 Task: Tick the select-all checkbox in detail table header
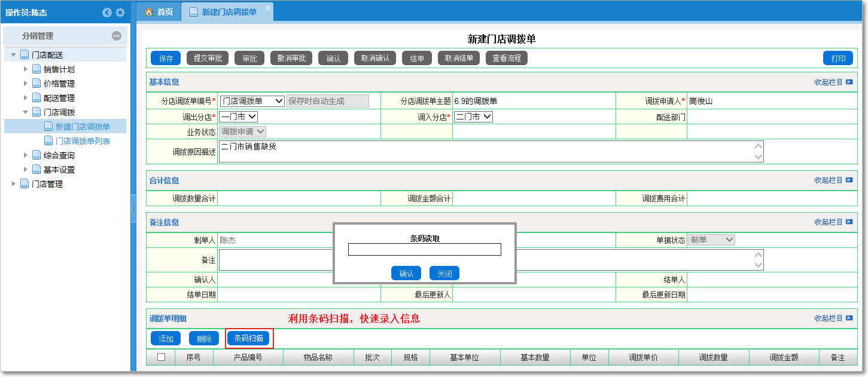point(161,357)
